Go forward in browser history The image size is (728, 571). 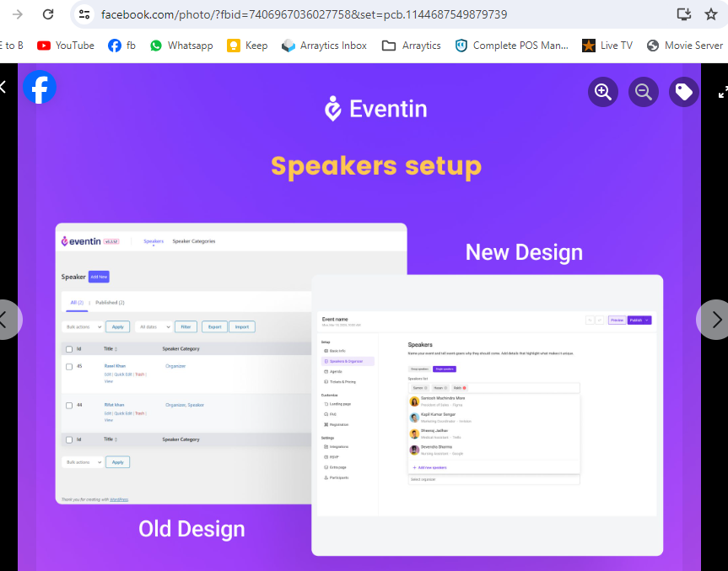click(17, 14)
